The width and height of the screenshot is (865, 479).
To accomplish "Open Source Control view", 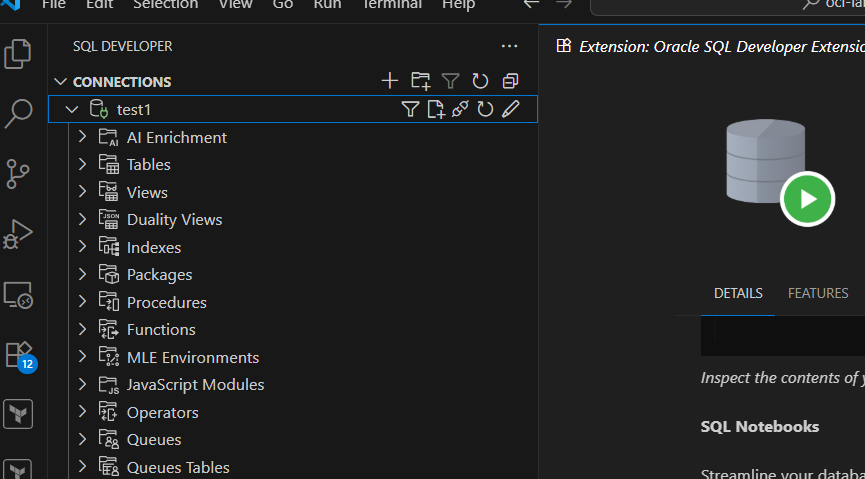I will click(18, 172).
